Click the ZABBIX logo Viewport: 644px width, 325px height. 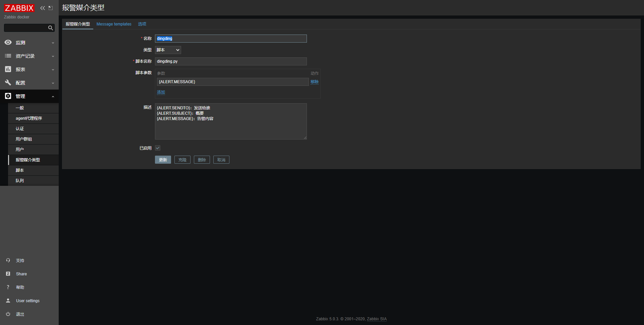(x=19, y=8)
